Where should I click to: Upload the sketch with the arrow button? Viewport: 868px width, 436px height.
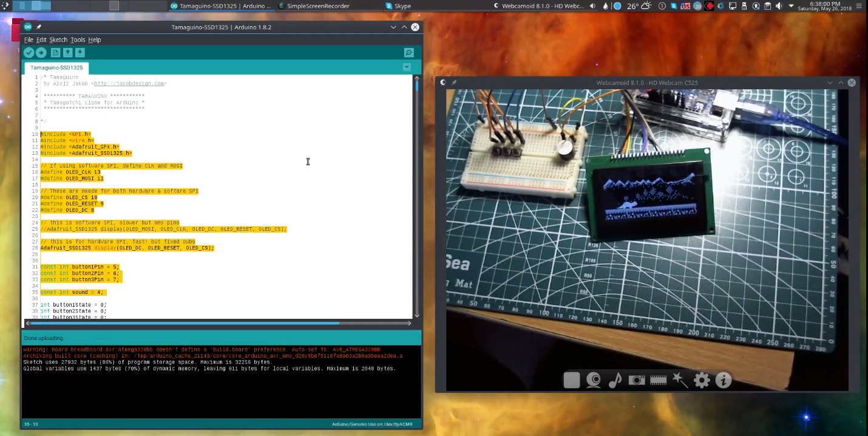(41, 53)
